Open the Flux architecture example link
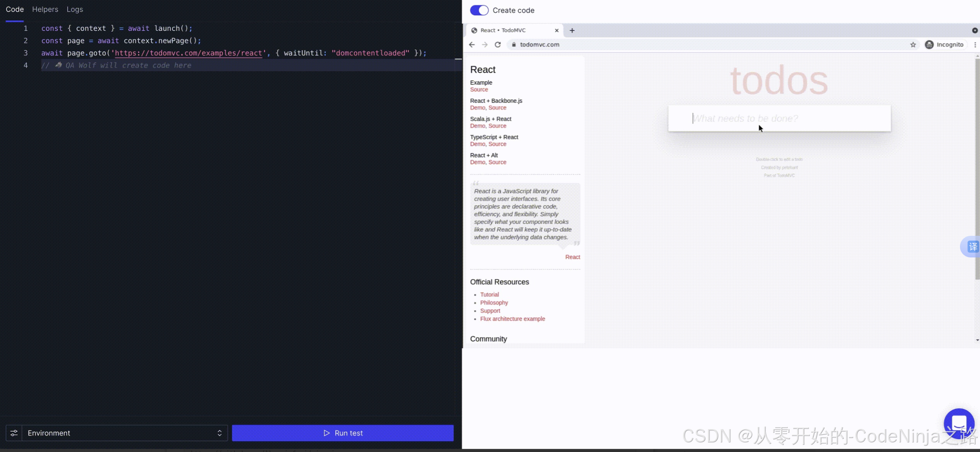 click(x=512, y=319)
